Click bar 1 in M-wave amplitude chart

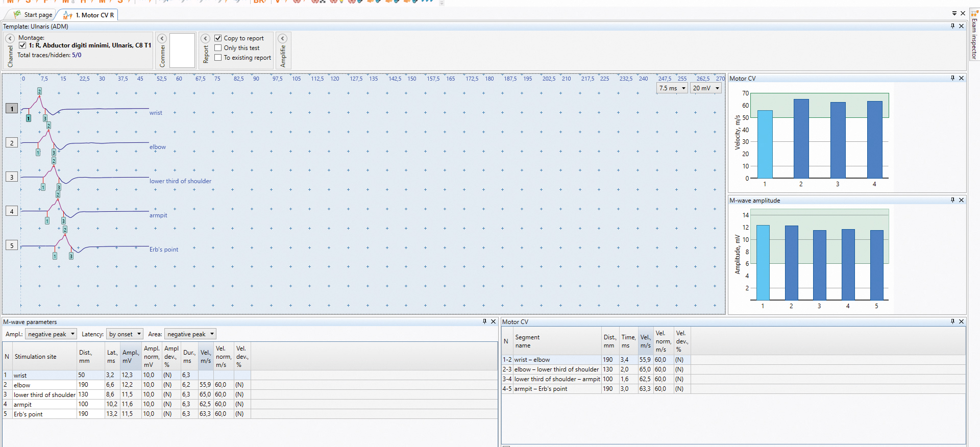[763, 263]
